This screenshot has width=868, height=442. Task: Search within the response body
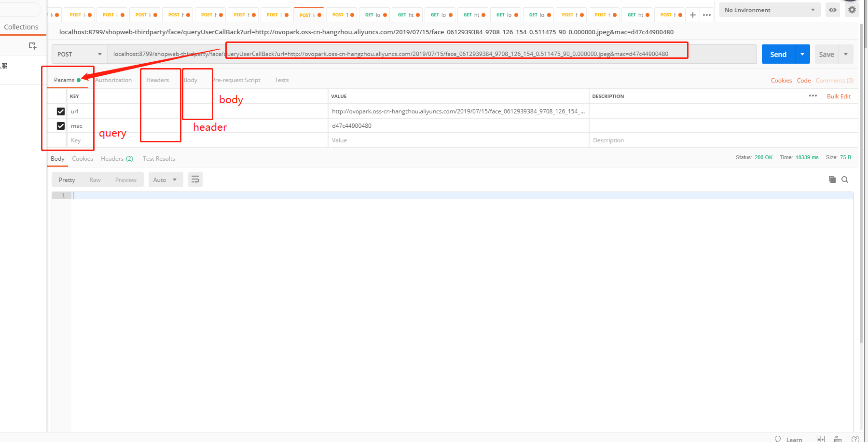(845, 179)
